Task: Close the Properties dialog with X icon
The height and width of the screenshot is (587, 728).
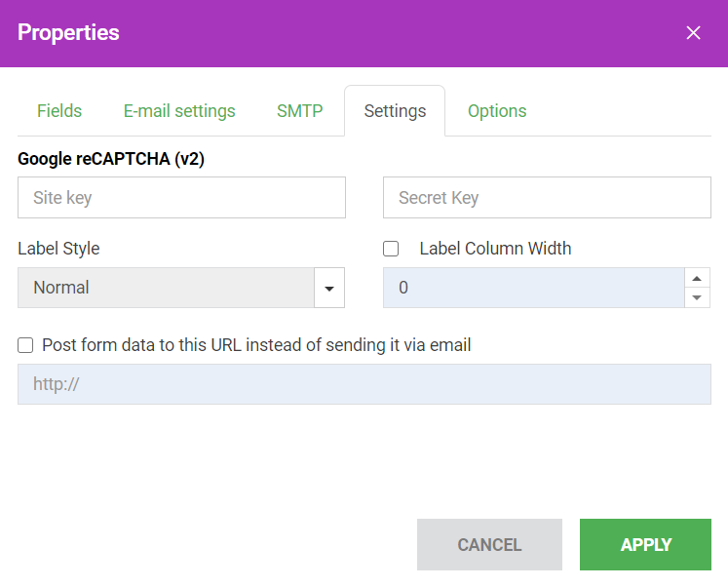Action: coord(693,33)
